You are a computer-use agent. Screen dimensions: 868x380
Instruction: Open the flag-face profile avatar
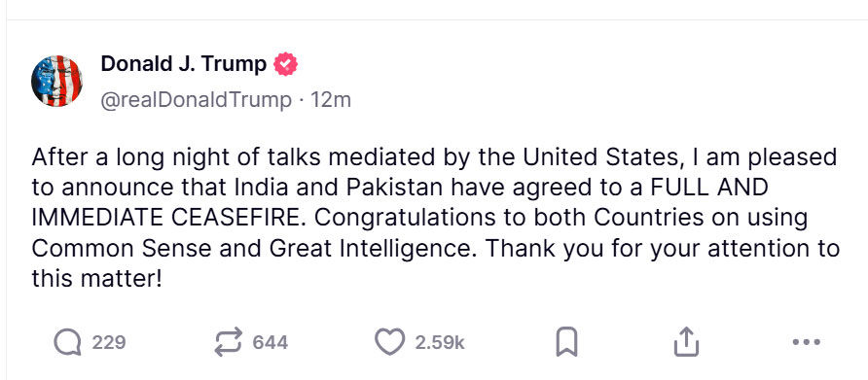(56, 81)
